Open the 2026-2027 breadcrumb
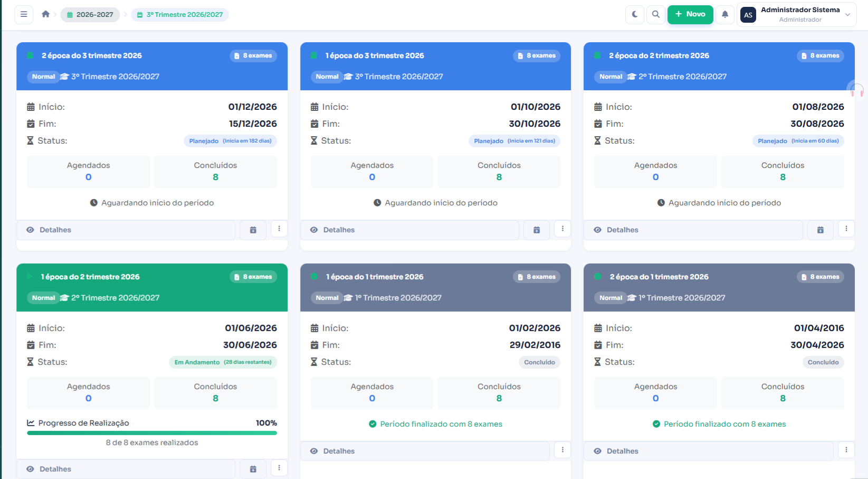This screenshot has height=479, width=868. [90, 14]
